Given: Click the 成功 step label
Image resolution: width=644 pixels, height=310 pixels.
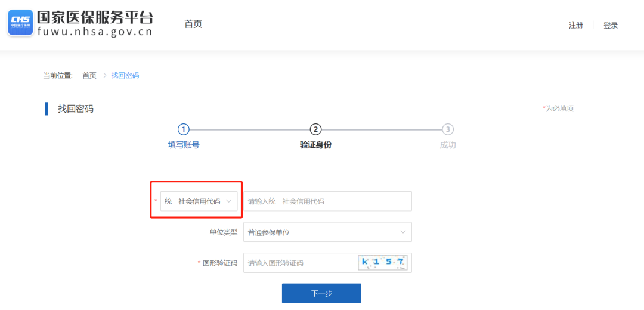Looking at the screenshot, I should coord(447,145).
